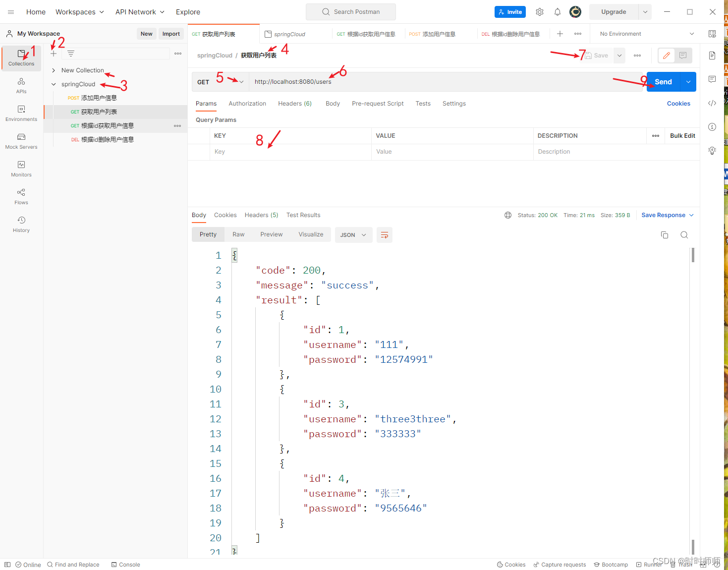Switch to the request Body tab
728x570 pixels.
tap(333, 104)
